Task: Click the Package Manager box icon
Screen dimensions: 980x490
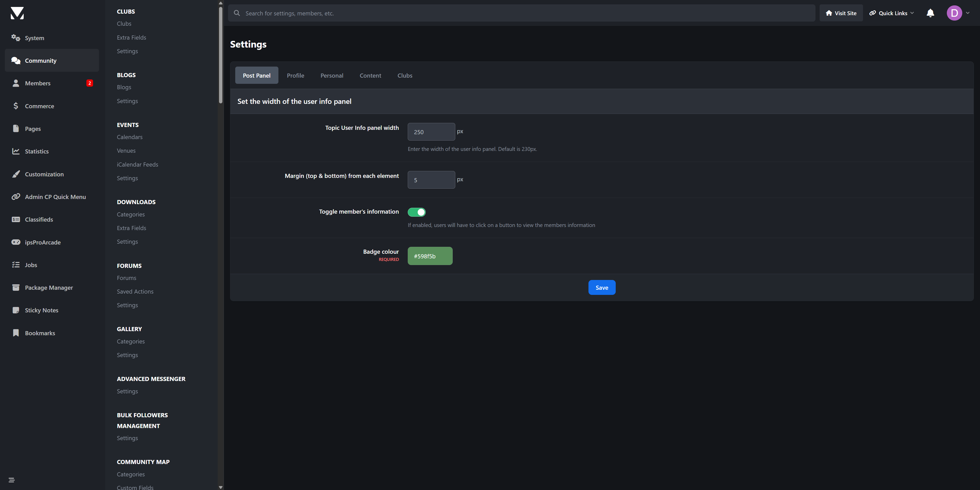Action: click(16, 288)
